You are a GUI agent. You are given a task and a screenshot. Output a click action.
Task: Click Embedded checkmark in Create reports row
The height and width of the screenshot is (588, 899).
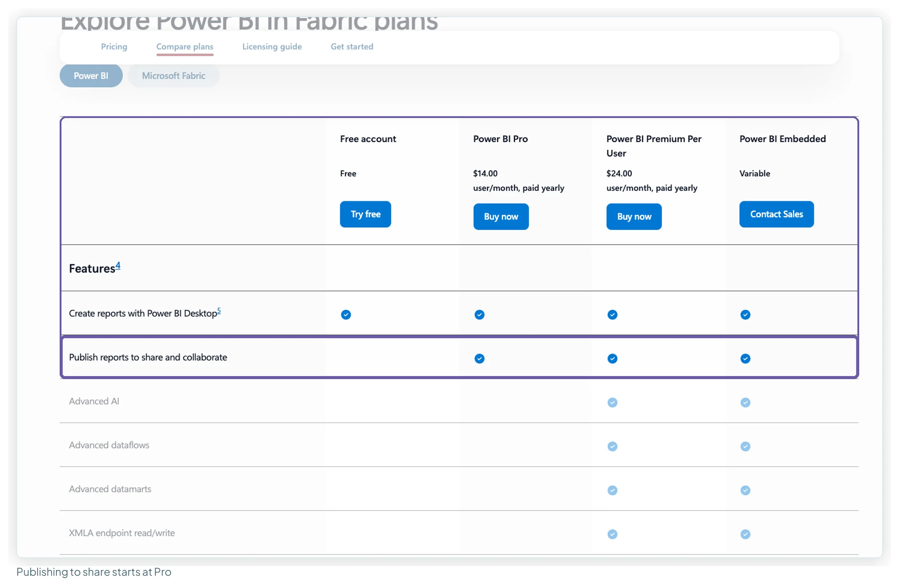pyautogui.click(x=745, y=315)
